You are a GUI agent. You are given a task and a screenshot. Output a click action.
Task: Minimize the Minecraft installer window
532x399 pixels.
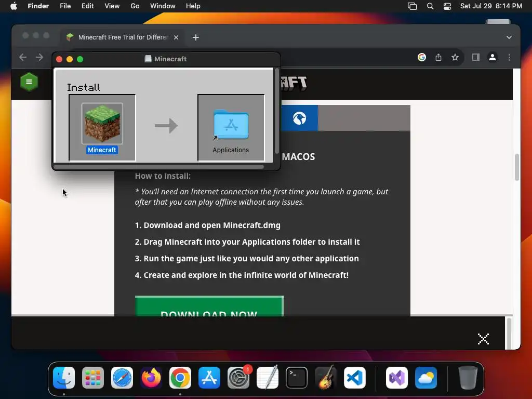tap(70, 59)
